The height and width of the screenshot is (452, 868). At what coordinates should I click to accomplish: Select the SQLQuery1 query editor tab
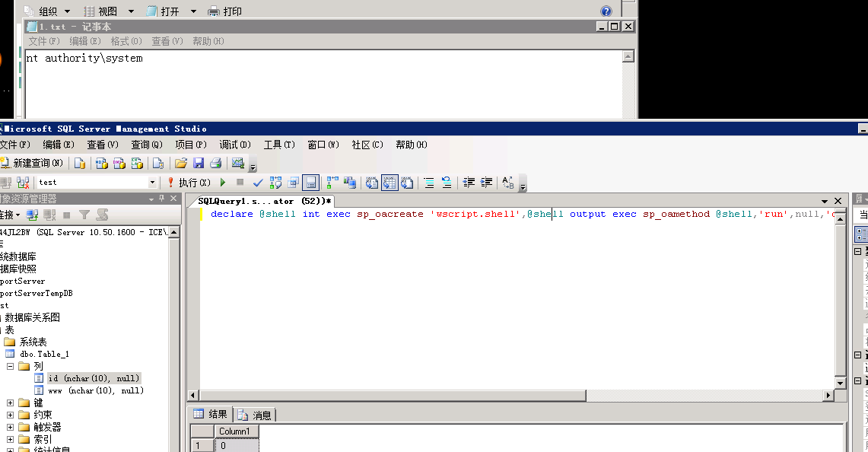263,201
